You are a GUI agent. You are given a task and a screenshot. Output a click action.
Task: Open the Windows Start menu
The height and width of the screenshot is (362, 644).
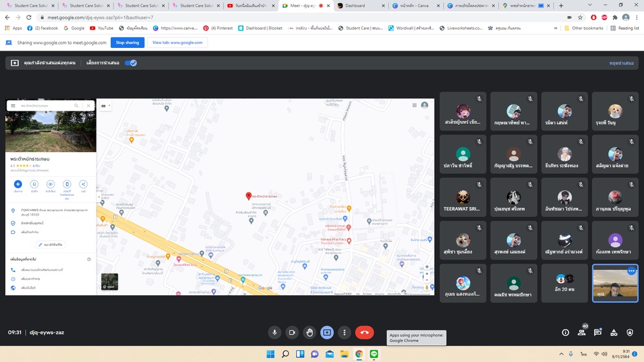(270, 354)
